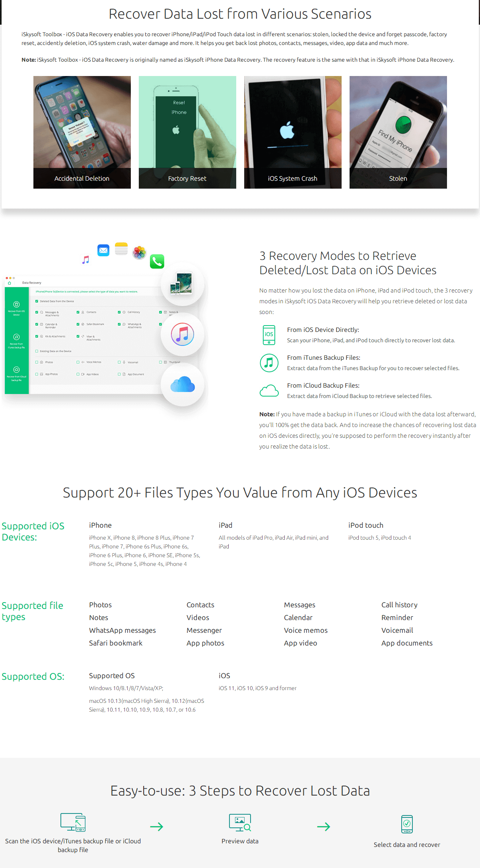Click the 'App documents' file type

pos(407,643)
